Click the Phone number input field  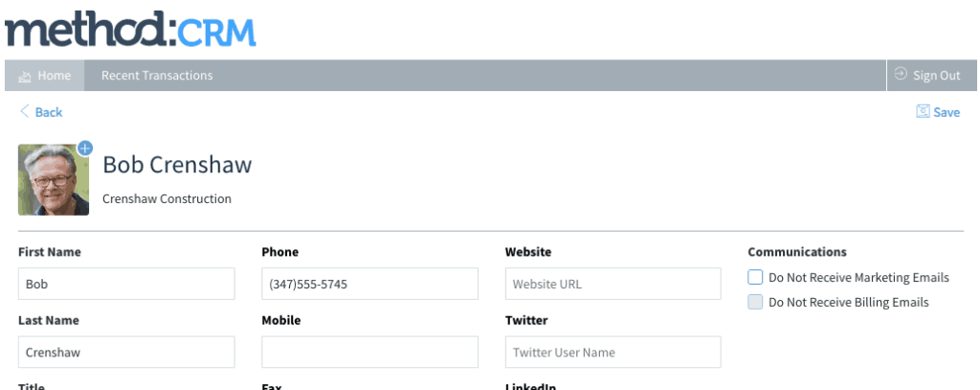(x=370, y=284)
